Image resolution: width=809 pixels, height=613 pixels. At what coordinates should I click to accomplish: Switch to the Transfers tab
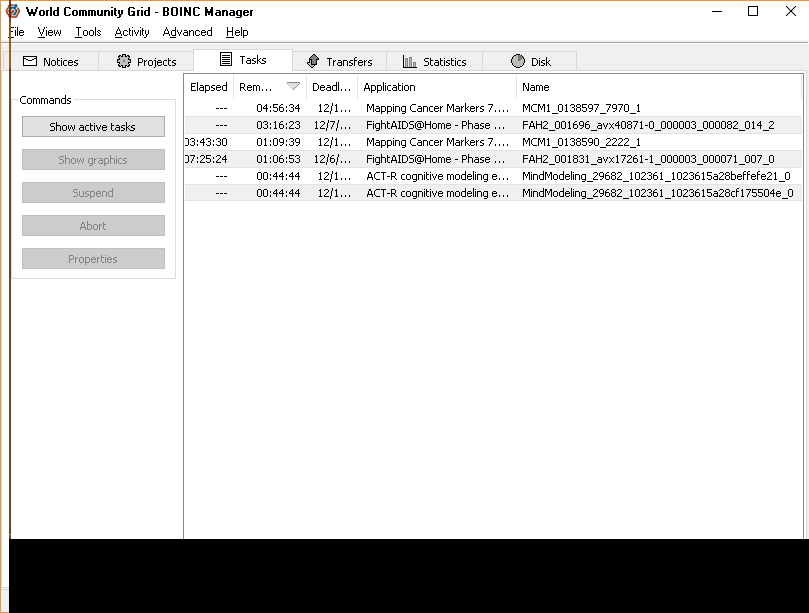click(339, 62)
